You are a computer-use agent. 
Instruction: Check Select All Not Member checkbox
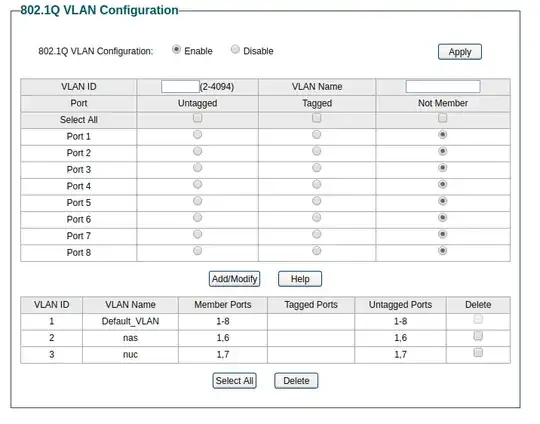click(x=443, y=118)
